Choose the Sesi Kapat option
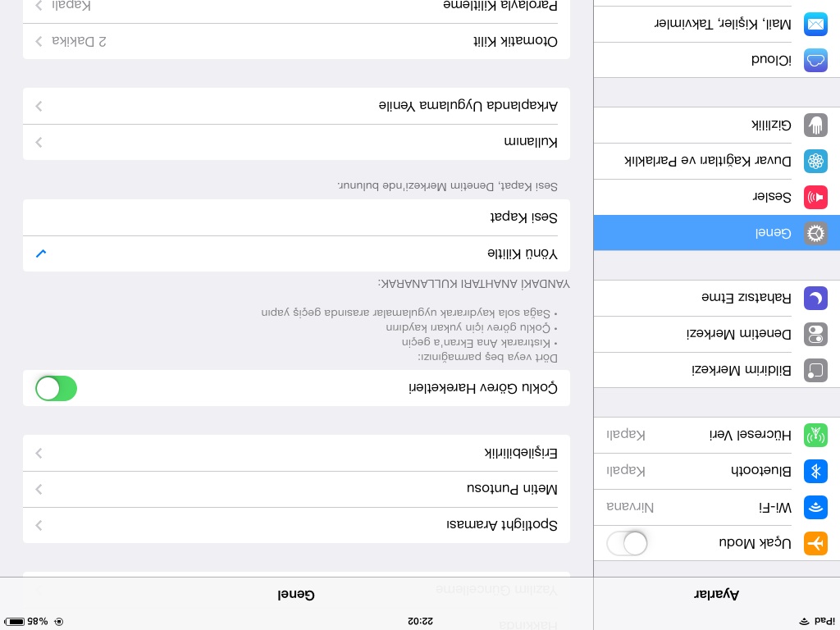The image size is (840, 630). pos(296,217)
